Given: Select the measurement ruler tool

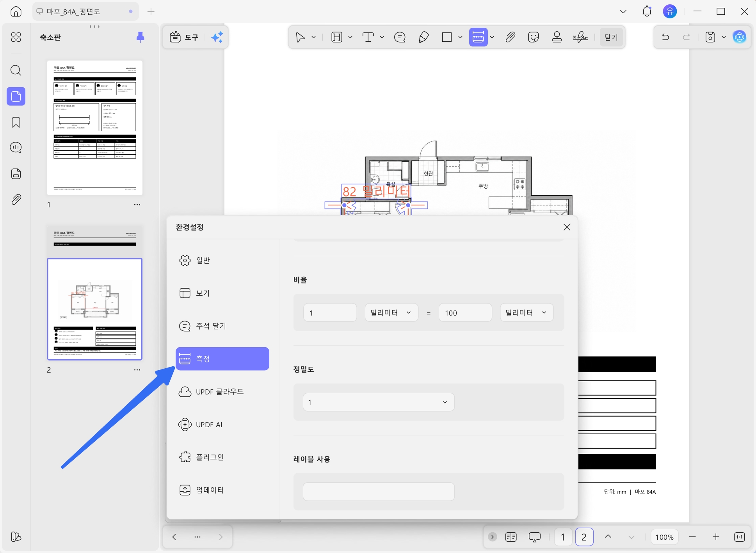Looking at the screenshot, I should (478, 37).
